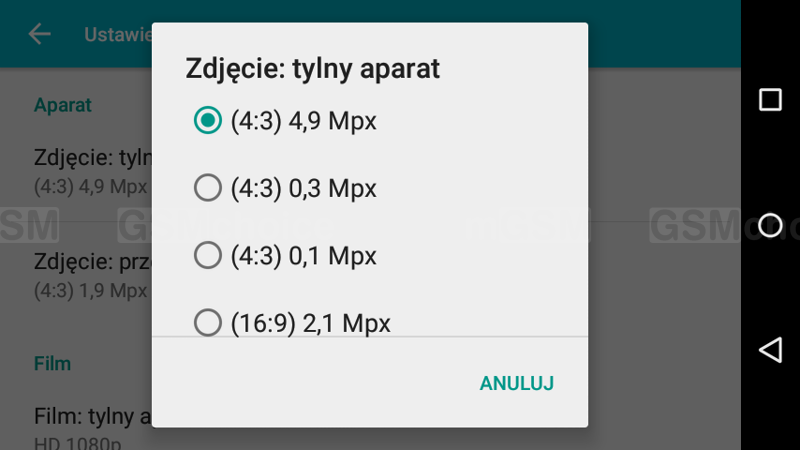
Task: Click the "Film" section header
Action: click(52, 362)
